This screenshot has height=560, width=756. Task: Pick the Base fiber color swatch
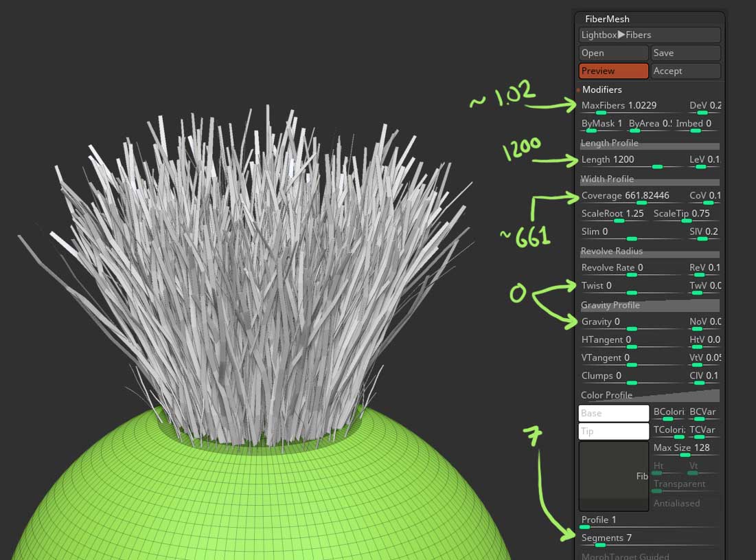pos(613,414)
